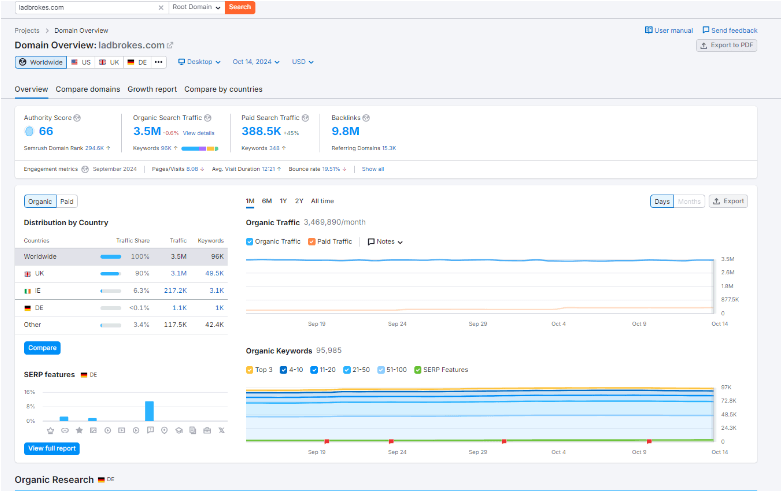Click the solid star reviews SERP icon
The width and height of the screenshot is (781, 492).
pyautogui.click(x=79, y=430)
